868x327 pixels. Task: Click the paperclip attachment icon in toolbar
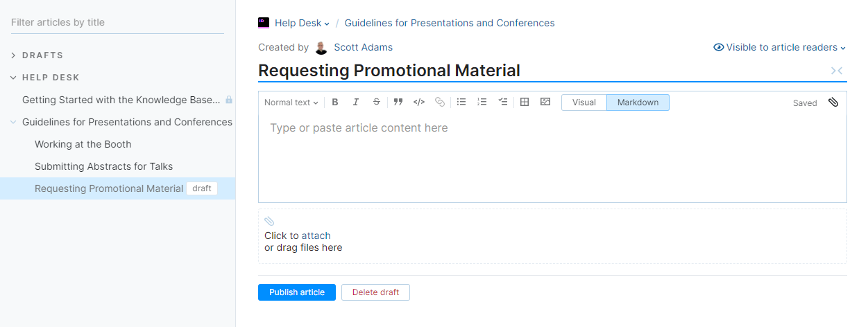tap(833, 103)
